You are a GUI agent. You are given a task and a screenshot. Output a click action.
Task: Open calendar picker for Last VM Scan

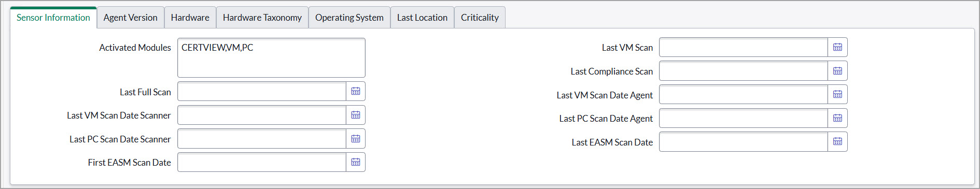[837, 47]
